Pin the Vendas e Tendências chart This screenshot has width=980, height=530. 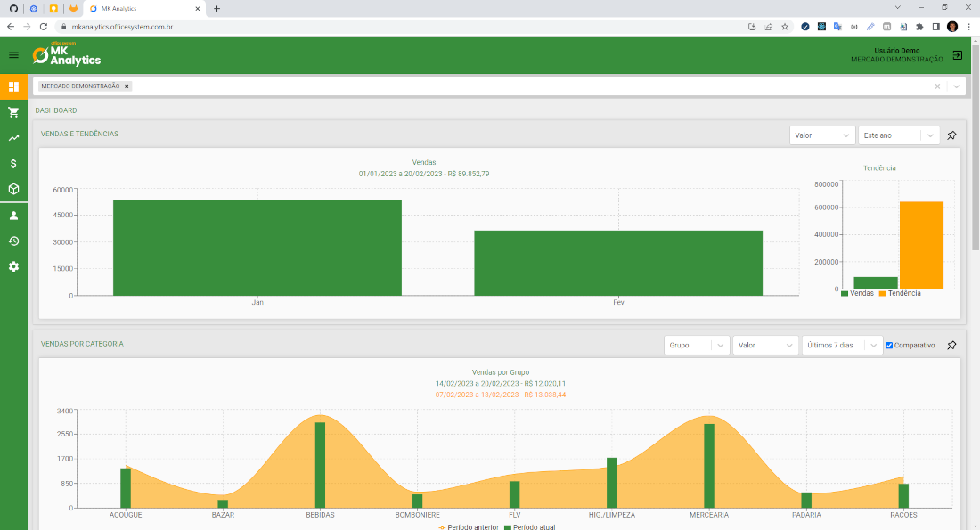pyautogui.click(x=951, y=135)
